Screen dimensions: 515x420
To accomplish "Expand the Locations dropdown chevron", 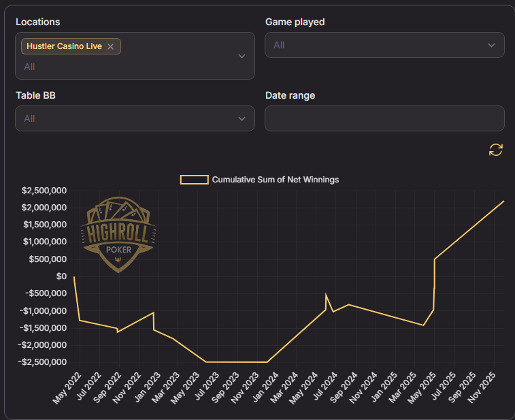I will 242,56.
